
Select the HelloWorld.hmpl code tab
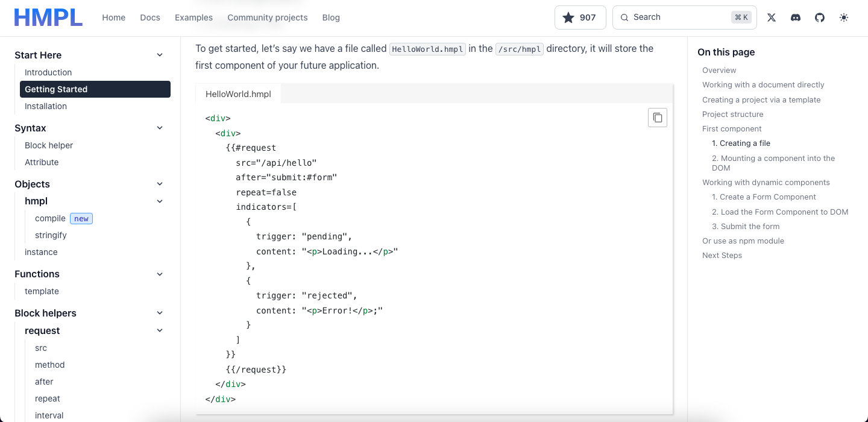[238, 94]
